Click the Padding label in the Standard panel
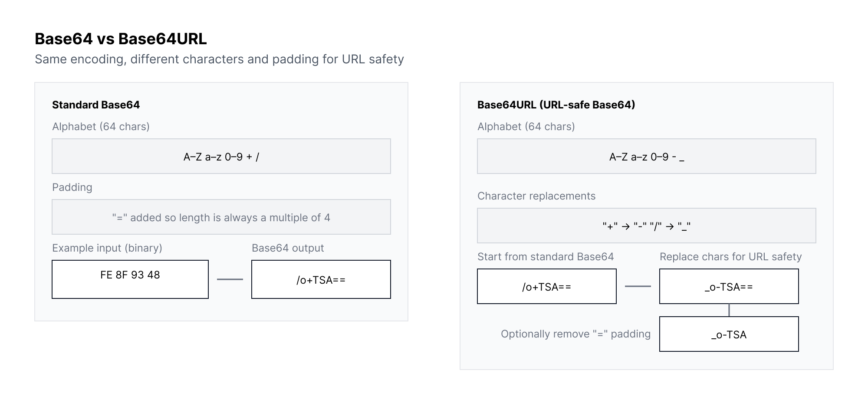The width and height of the screenshot is (868, 393). (x=72, y=187)
